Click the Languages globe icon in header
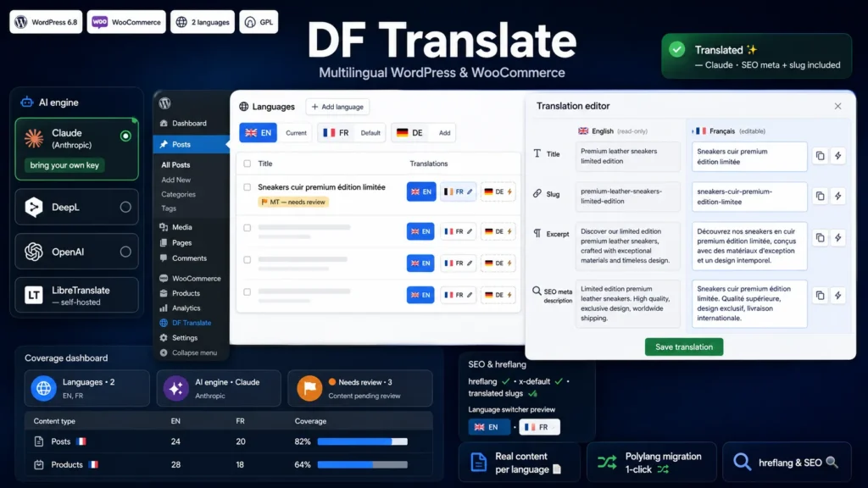Screen dimensions: 868x488 click(243, 106)
